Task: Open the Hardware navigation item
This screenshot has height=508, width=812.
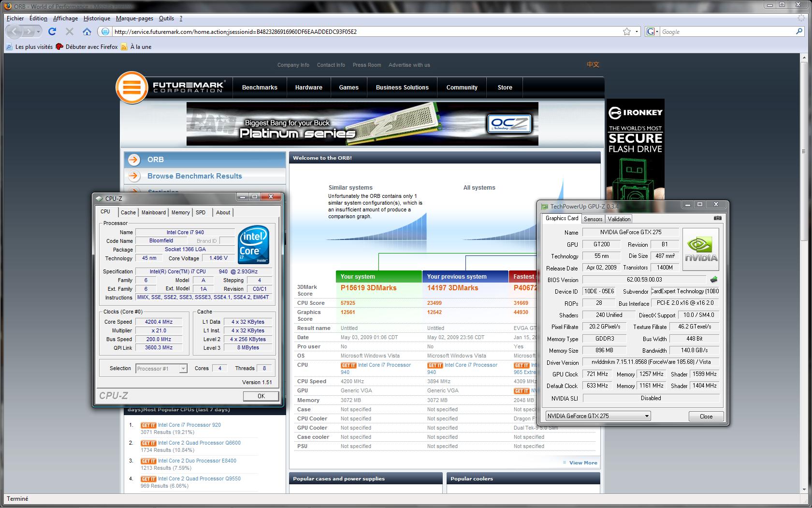Action: click(x=309, y=88)
